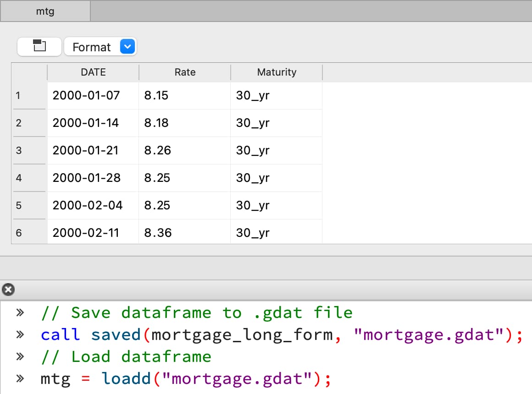Select the Rate column header
The height and width of the screenshot is (394, 532).
click(x=185, y=72)
